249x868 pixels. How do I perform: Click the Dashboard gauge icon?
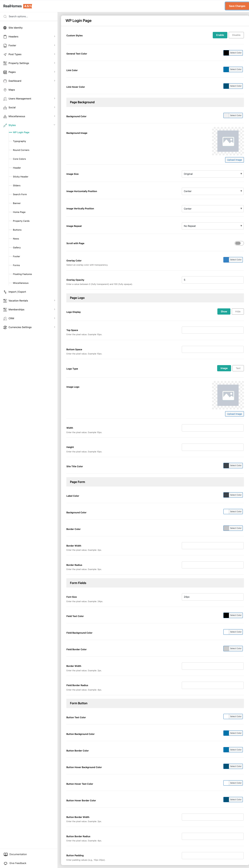5,81
